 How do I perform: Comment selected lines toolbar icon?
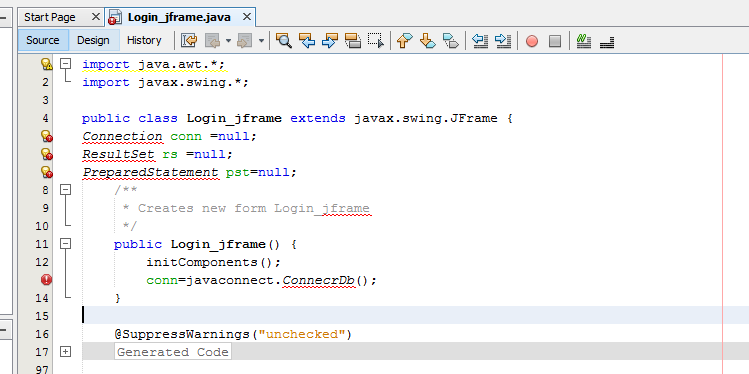point(583,41)
